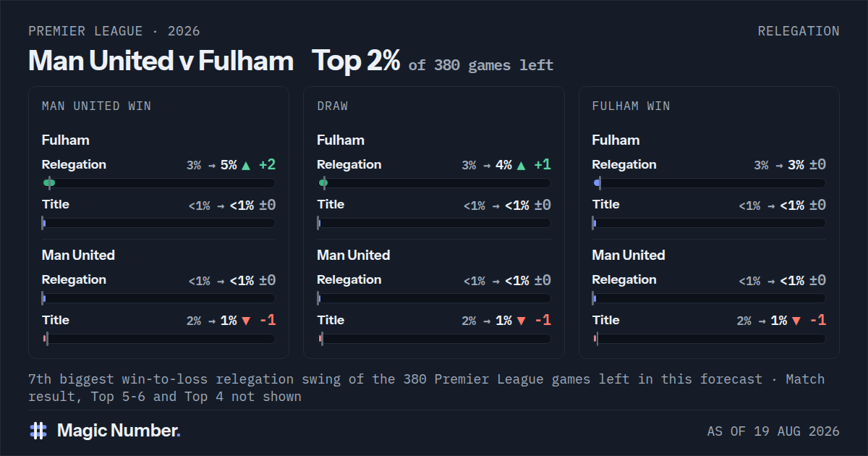Viewport: 868px width, 456px height.
Task: Click Man United title bar in Fulham Win card
Action: 709,339
